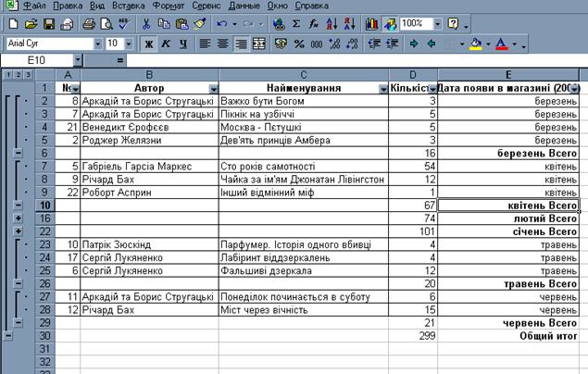Cut selection with scissors icon

point(146,24)
